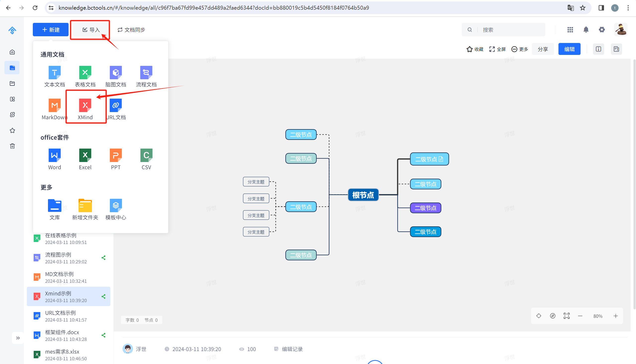
Task: Click the blue 编辑 button
Action: click(x=569, y=49)
